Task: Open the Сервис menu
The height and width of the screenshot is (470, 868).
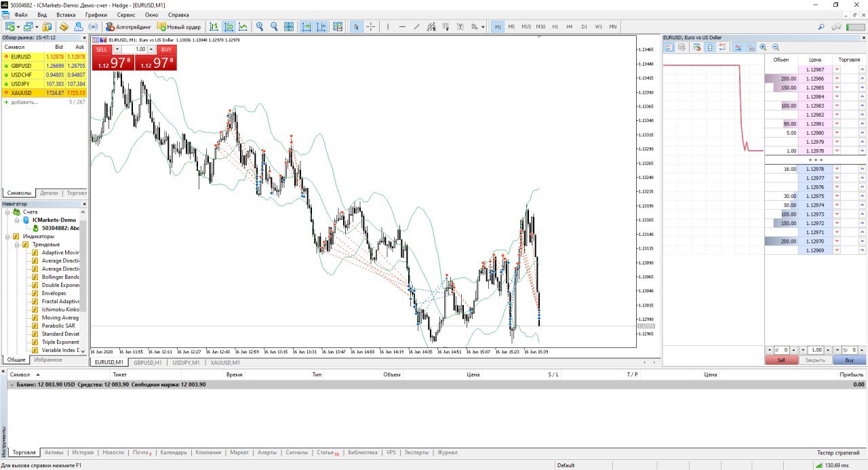Action: coord(125,14)
